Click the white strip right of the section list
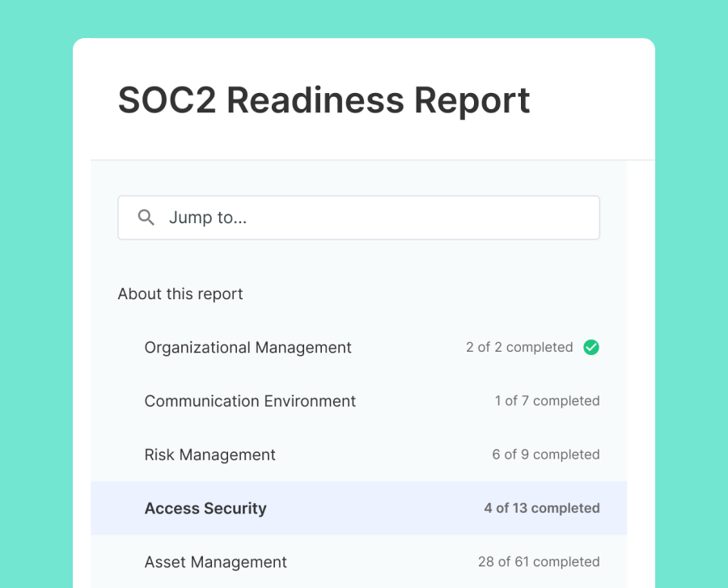This screenshot has height=588, width=728. [x=641, y=364]
